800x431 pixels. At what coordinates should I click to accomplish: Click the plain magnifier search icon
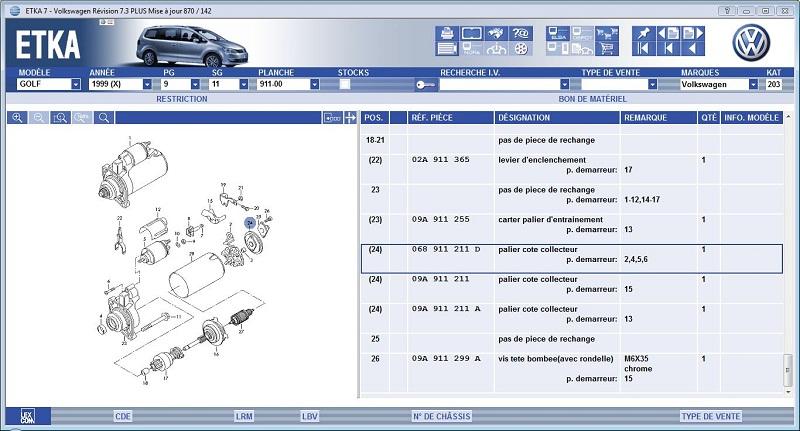[x=104, y=118]
